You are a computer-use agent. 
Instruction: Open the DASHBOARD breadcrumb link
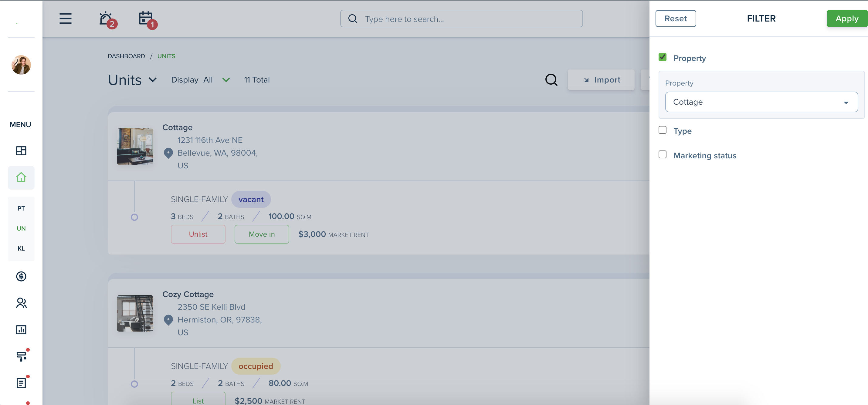126,56
